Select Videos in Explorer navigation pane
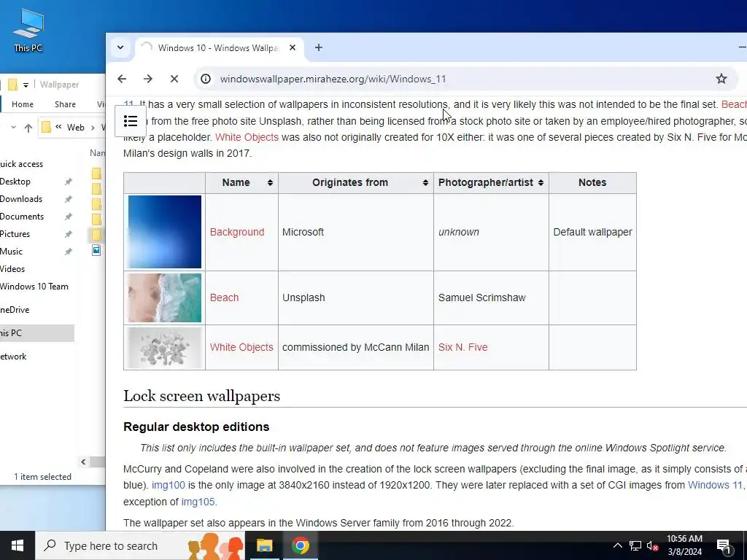Screen dimensions: 747x560 pyautogui.click(x=12, y=269)
